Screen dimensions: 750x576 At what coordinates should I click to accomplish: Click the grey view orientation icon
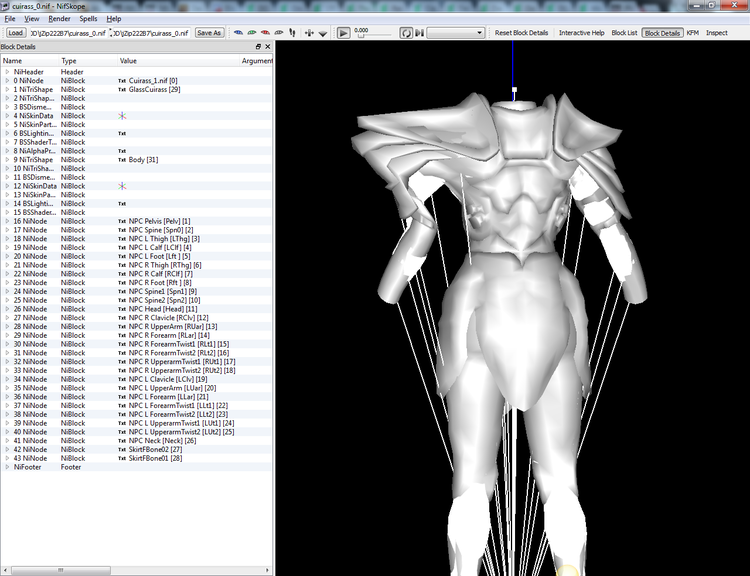coord(278,33)
